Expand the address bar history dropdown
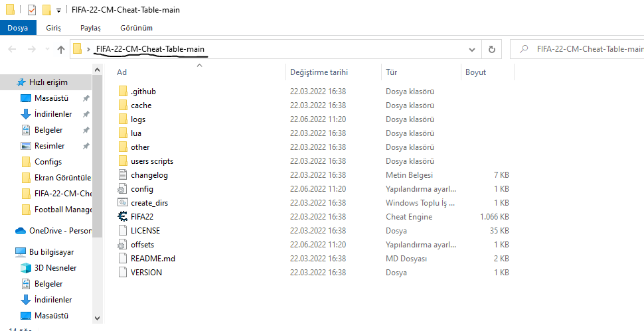Screen dimensions: 644x331 tap(472, 50)
